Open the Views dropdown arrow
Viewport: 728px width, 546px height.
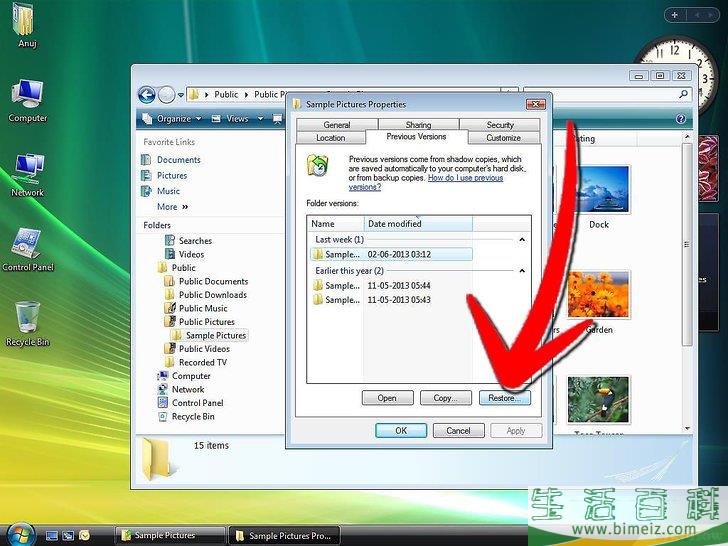click(260, 119)
